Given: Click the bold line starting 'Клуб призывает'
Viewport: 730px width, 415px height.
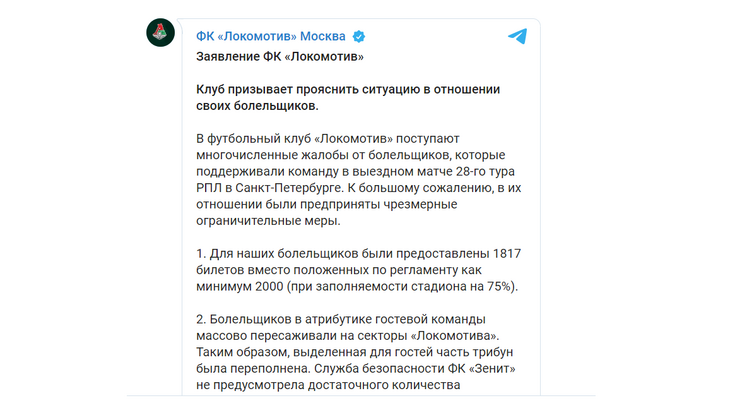Looking at the screenshot, I should click(x=347, y=89).
